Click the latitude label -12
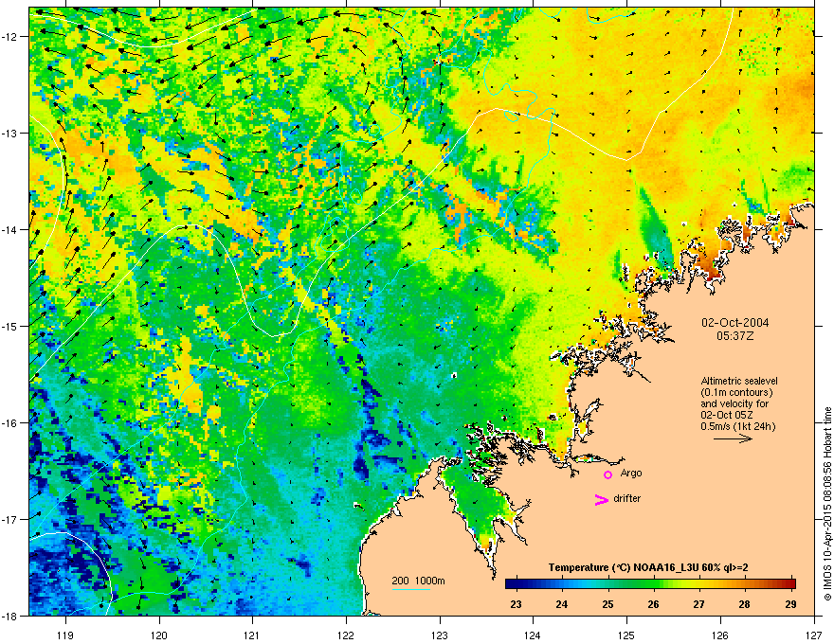 [x=11, y=37]
